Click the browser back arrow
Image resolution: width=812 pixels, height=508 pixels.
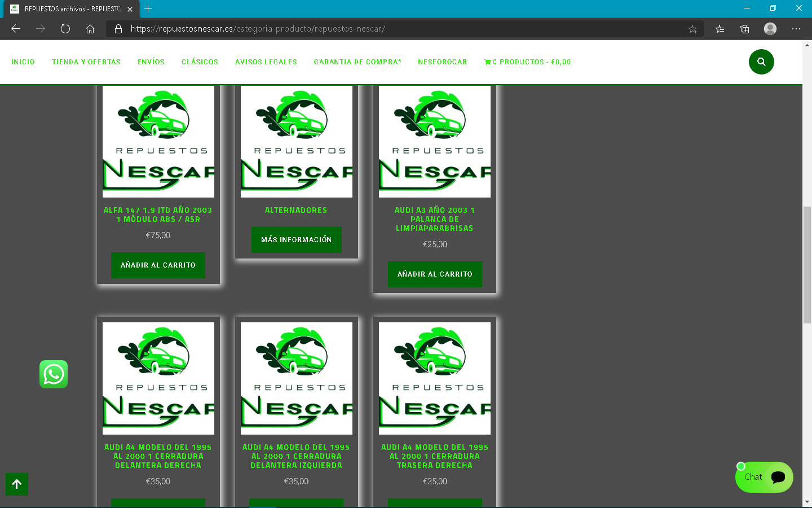pos(16,29)
